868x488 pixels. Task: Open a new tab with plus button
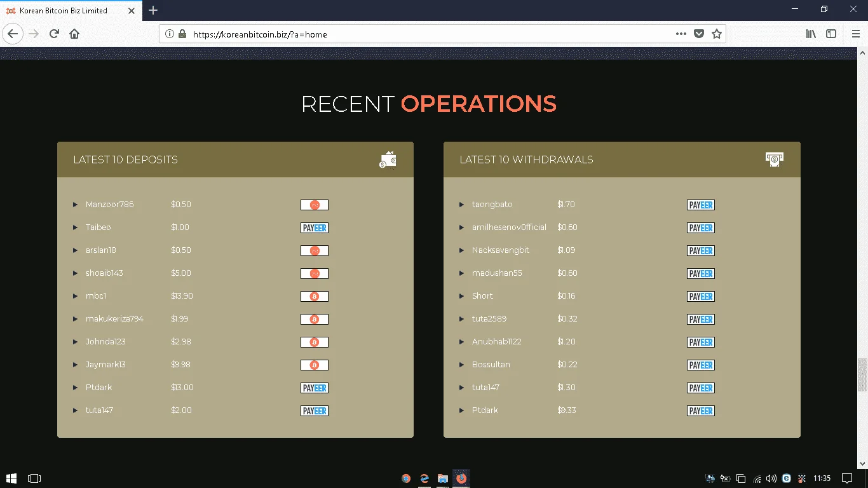[x=153, y=10]
